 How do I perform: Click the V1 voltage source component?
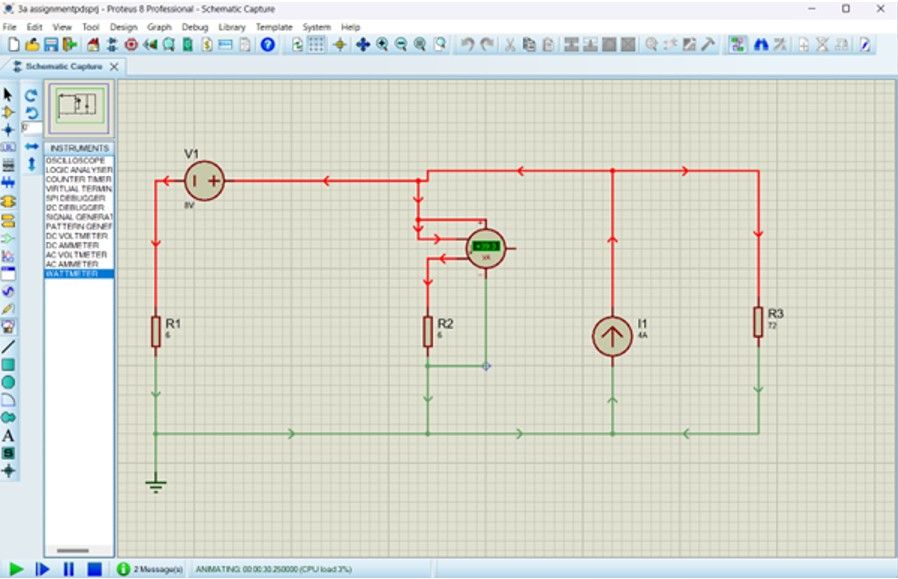click(204, 181)
